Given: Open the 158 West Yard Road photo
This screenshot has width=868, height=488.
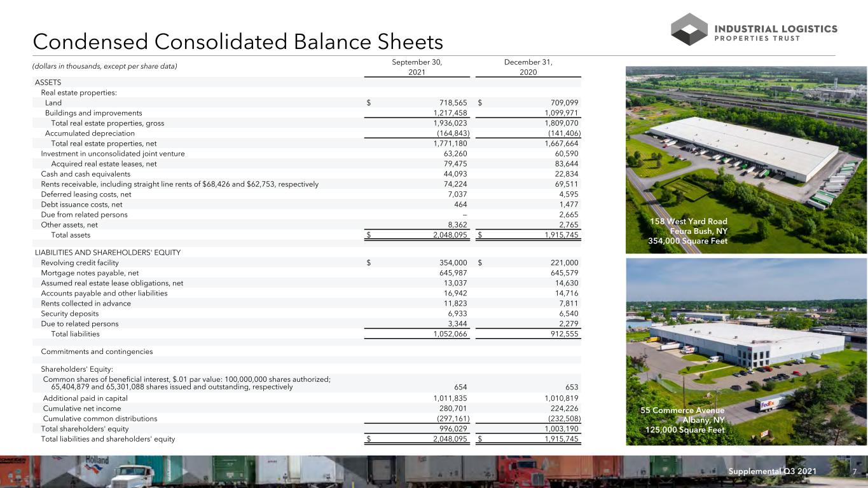Looking at the screenshot, I should pos(747,159).
